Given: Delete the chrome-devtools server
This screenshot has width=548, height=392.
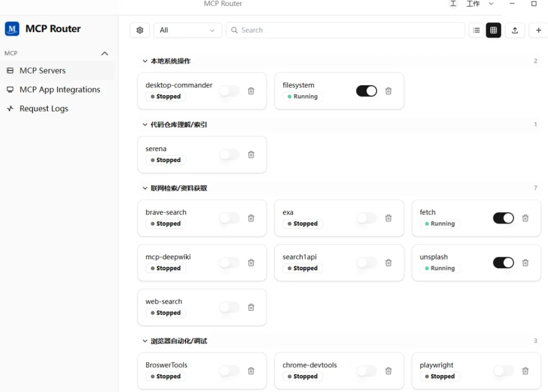Looking at the screenshot, I should tap(388, 371).
